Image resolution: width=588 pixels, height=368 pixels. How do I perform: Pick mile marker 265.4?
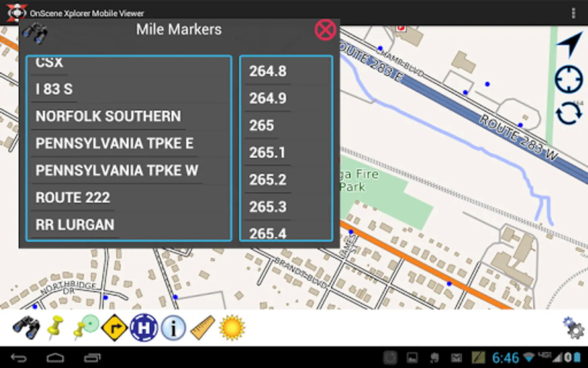[x=286, y=231]
